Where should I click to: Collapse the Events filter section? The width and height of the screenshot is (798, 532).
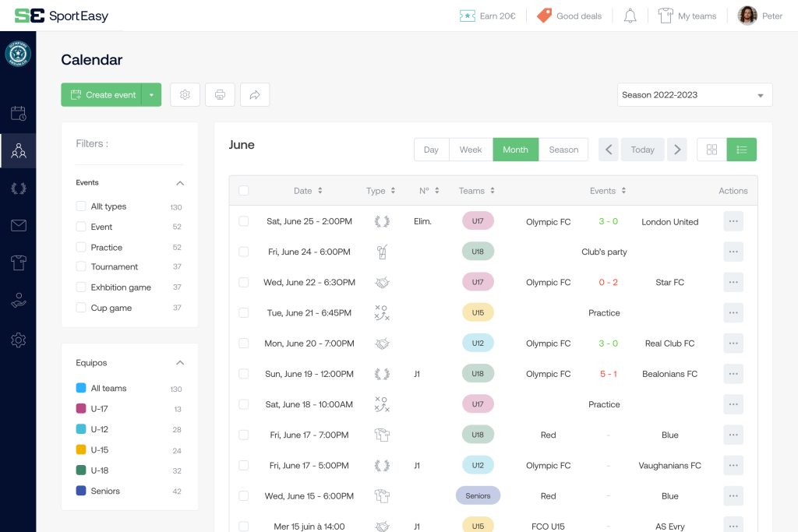pyautogui.click(x=180, y=183)
